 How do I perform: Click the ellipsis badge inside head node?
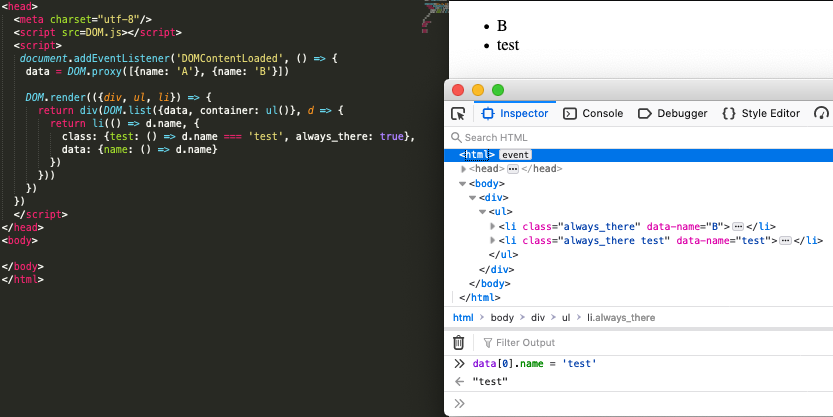tap(513, 169)
